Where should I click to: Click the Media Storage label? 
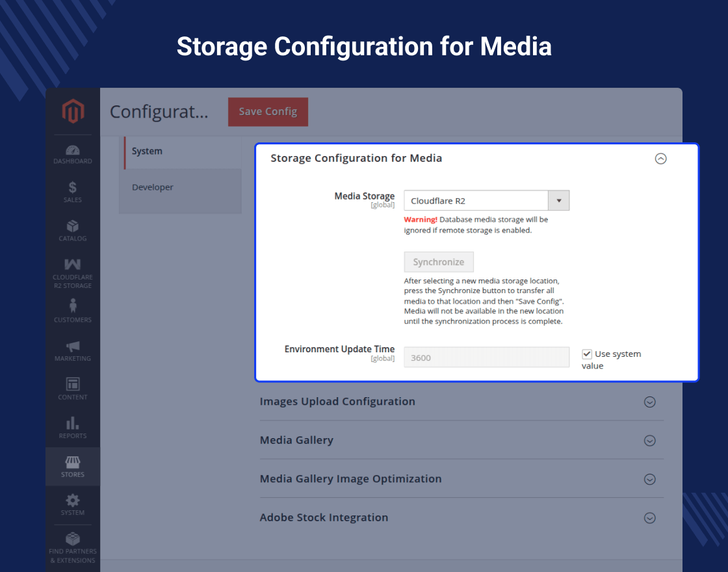click(365, 196)
